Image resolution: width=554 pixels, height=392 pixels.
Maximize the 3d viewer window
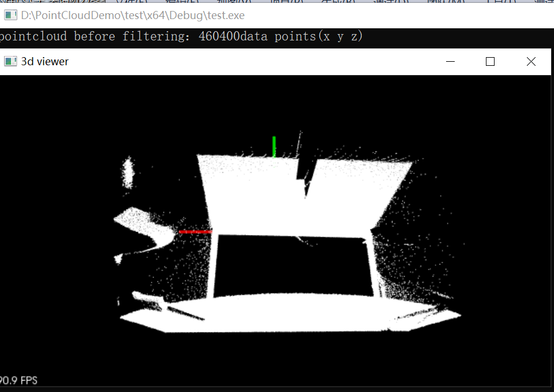click(x=490, y=62)
